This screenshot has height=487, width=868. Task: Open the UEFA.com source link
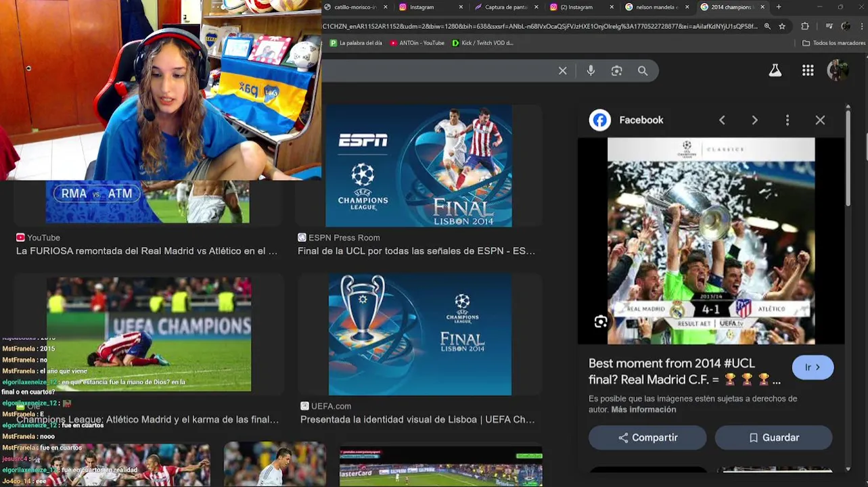coord(326,406)
